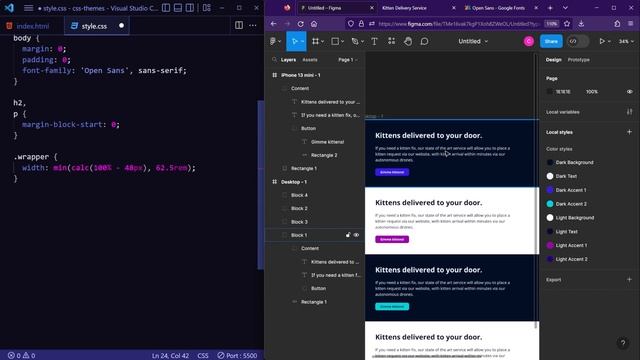Go back in the browser
640x360 pixels.
tap(273, 24)
